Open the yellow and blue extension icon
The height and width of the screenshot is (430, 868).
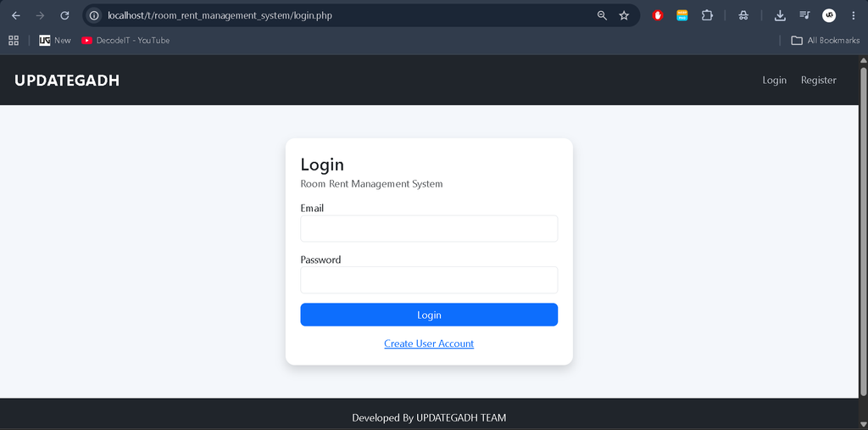point(682,15)
